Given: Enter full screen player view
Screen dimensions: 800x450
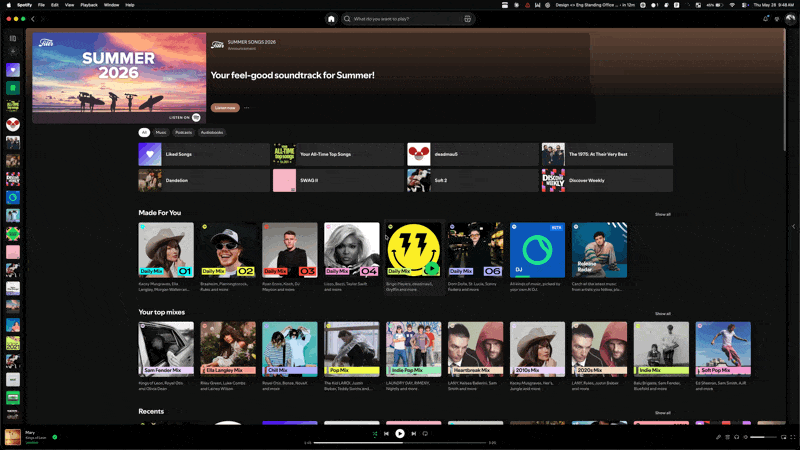Looking at the screenshot, I should [x=793, y=437].
